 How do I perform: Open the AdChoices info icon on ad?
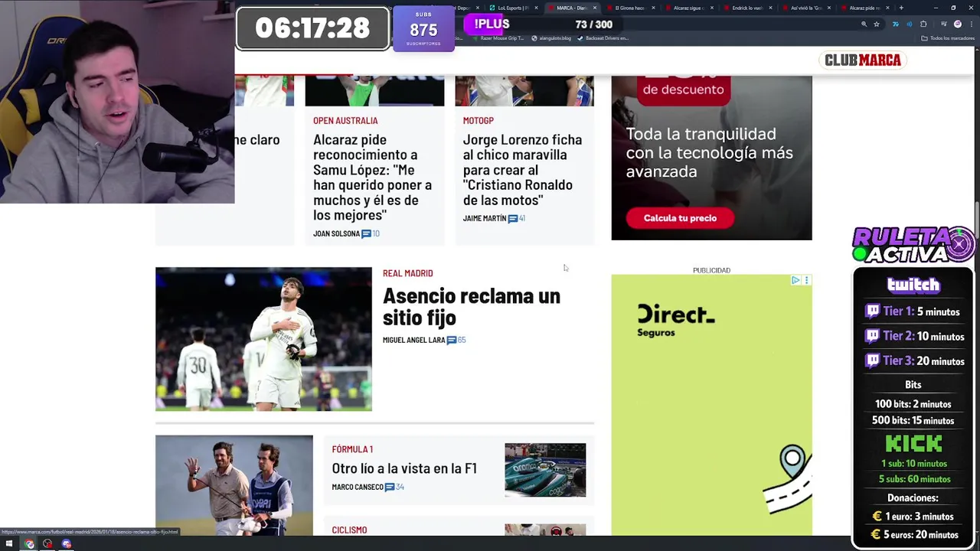click(796, 281)
